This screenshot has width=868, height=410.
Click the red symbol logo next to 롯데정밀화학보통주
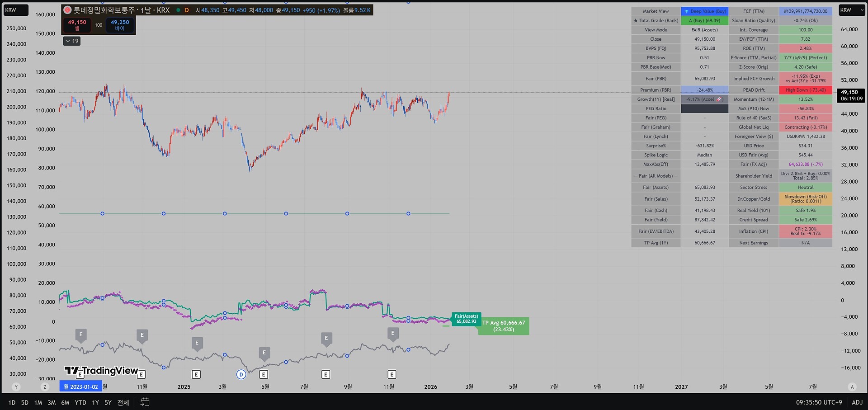[x=67, y=10]
